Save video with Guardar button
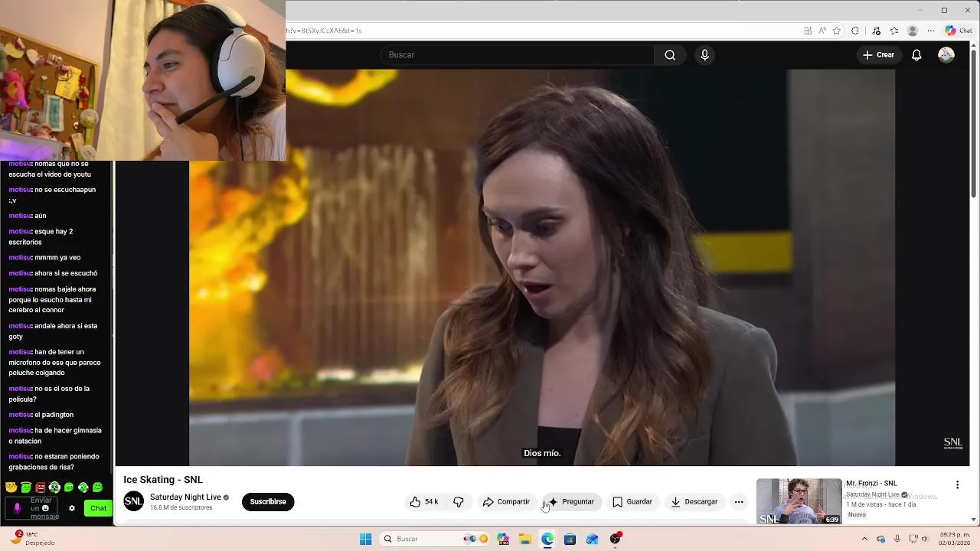This screenshot has width=980, height=551. [x=632, y=502]
